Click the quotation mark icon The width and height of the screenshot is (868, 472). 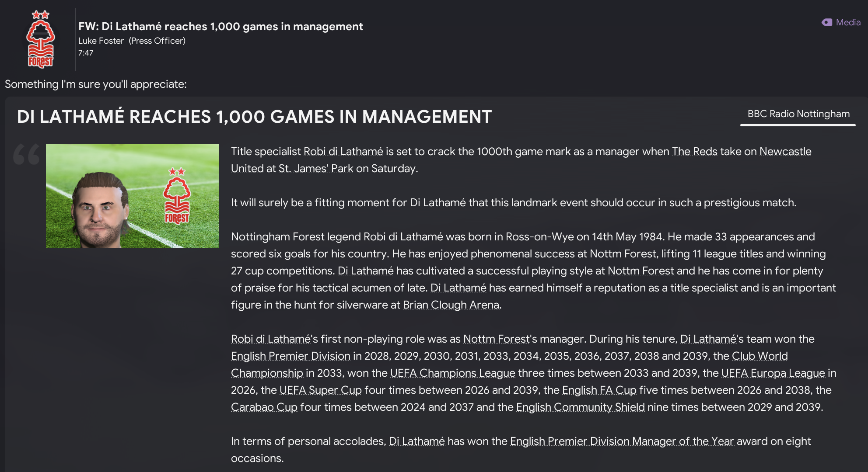pos(26,154)
